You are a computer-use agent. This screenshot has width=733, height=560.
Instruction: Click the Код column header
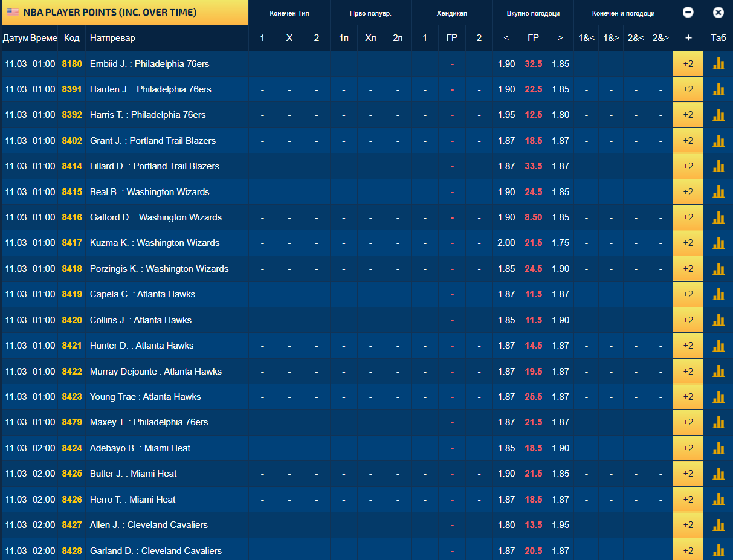(72, 38)
